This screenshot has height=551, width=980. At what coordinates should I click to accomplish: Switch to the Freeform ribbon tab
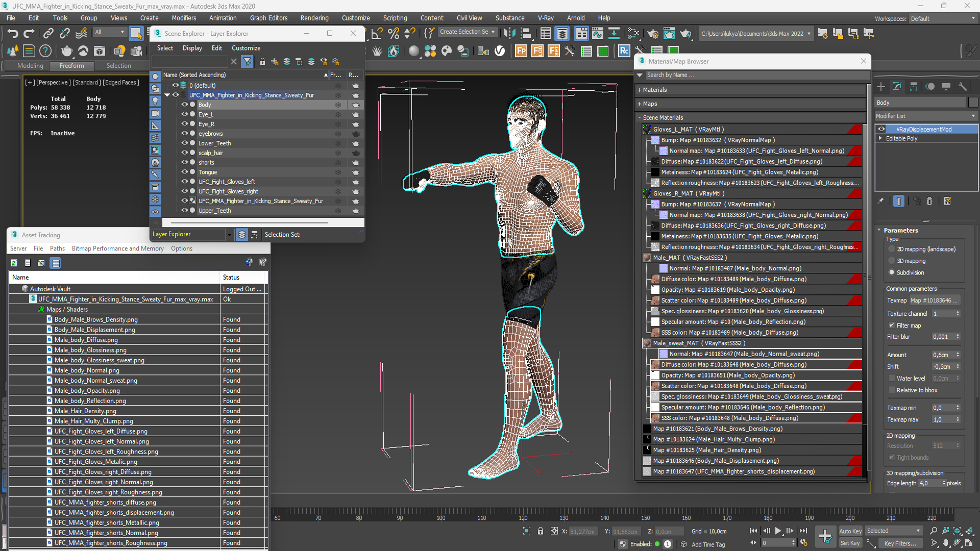71,66
